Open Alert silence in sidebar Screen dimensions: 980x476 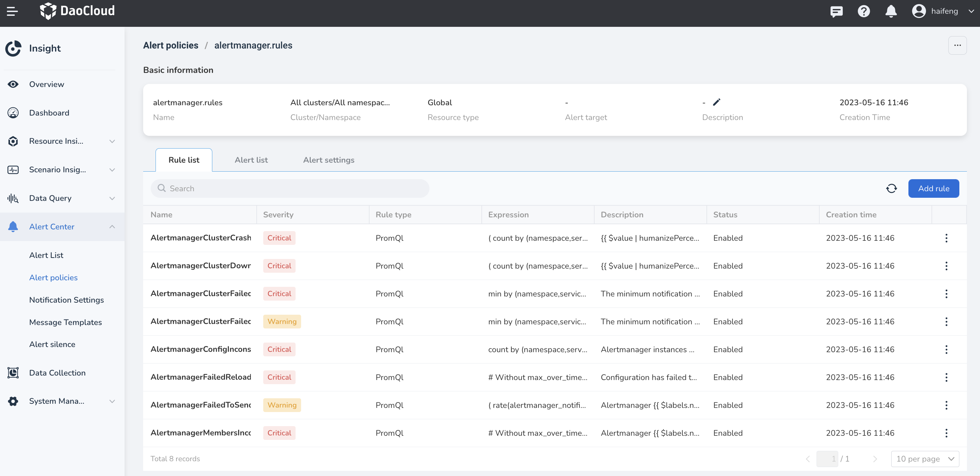[x=52, y=345]
